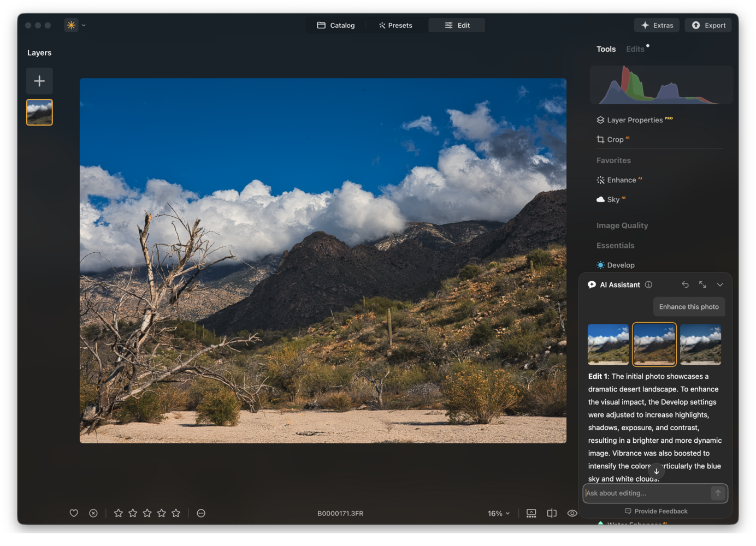Image resolution: width=756 pixels, height=546 pixels.
Task: Open the Crop tool
Action: pyautogui.click(x=615, y=140)
